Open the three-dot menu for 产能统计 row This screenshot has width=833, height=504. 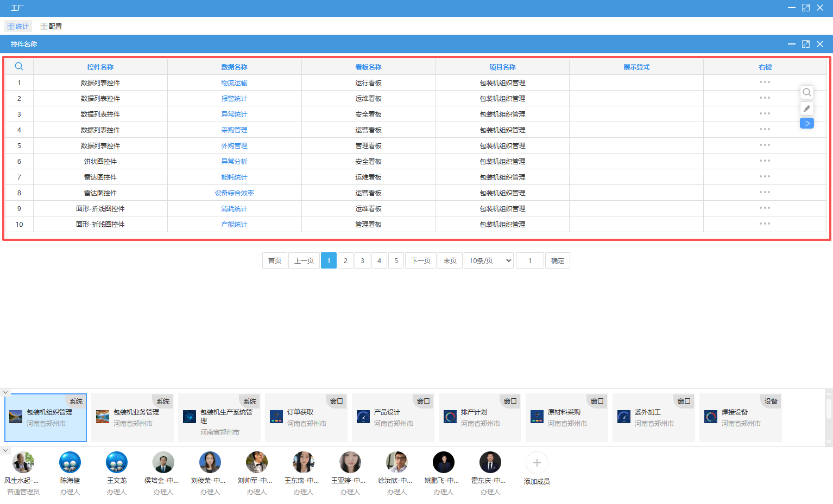(x=765, y=224)
